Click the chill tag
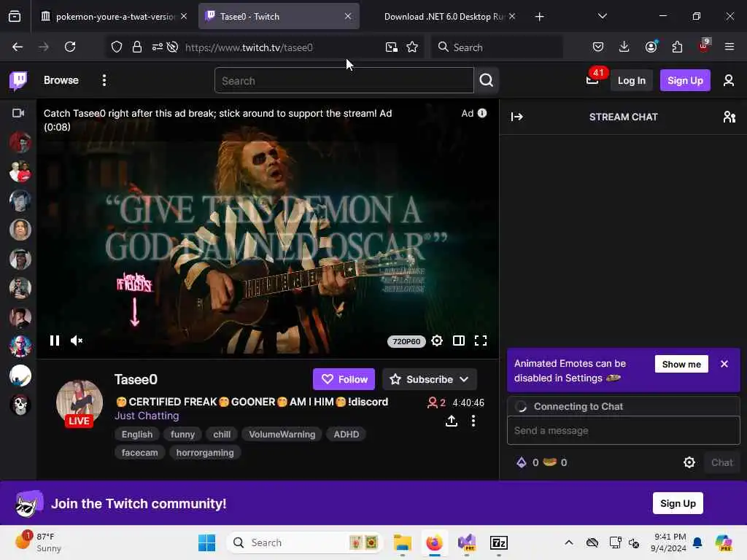747x560 pixels. pos(222,435)
